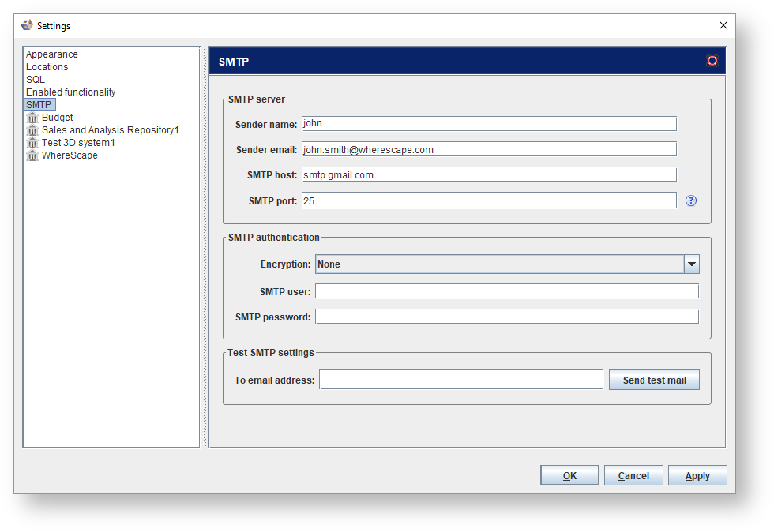774x532 pixels.
Task: Click the Sales and Analysis Repository1 icon
Action: pyautogui.click(x=32, y=130)
